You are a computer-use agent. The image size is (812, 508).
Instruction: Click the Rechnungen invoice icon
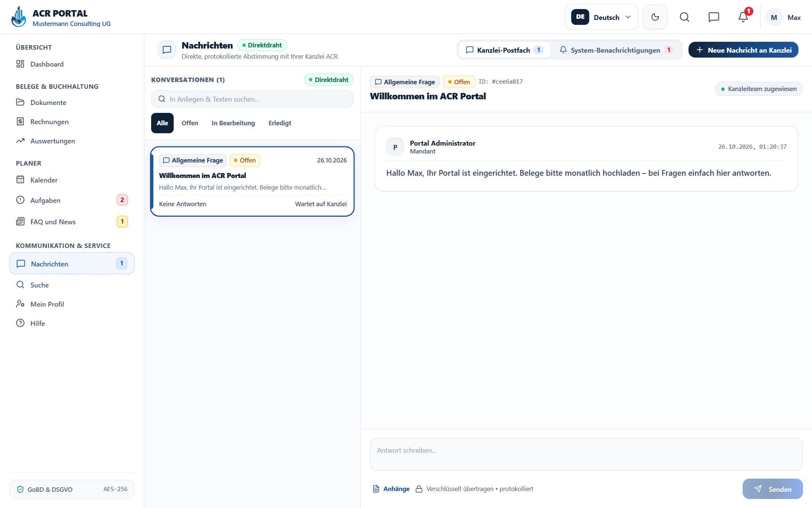click(x=20, y=122)
